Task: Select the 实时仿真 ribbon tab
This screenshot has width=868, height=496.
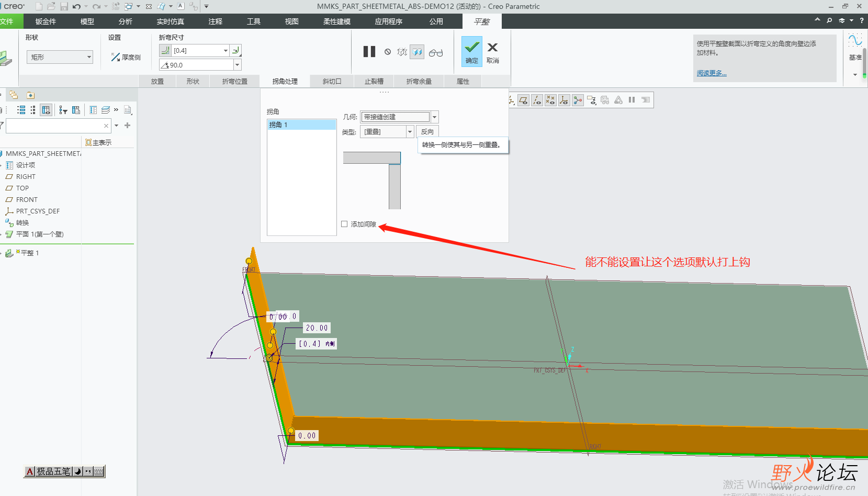Action: (x=171, y=21)
